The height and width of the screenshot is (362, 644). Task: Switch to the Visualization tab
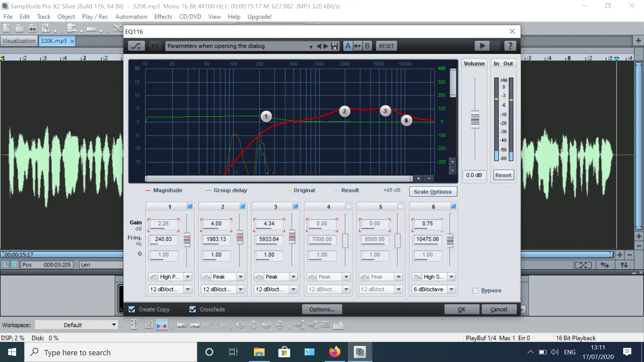tap(19, 41)
